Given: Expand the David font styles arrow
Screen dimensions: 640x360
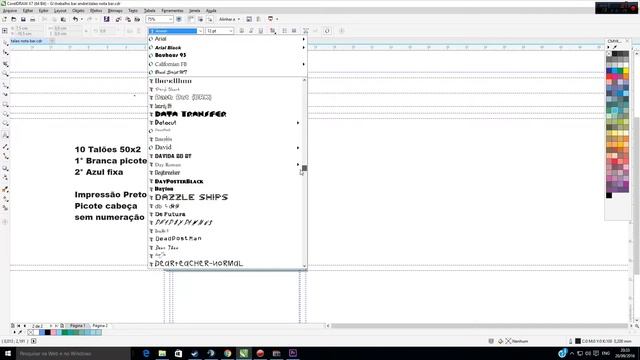Looking at the screenshot, I should (x=298, y=147).
